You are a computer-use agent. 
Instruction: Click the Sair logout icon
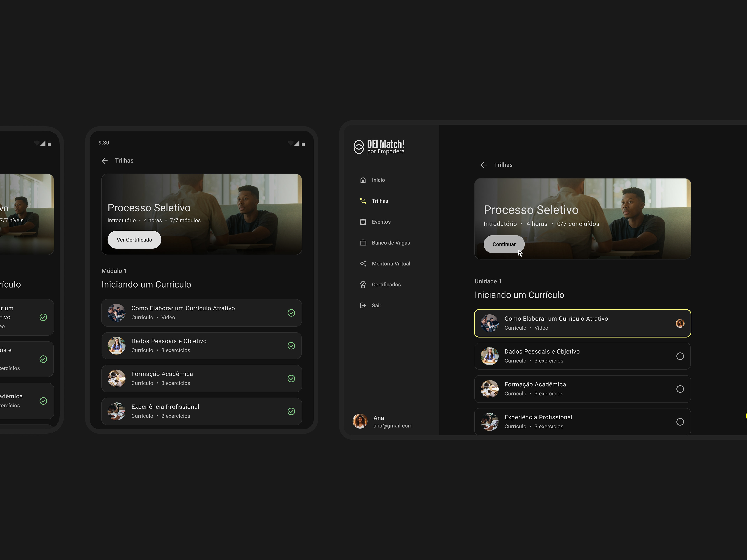pos(363,305)
